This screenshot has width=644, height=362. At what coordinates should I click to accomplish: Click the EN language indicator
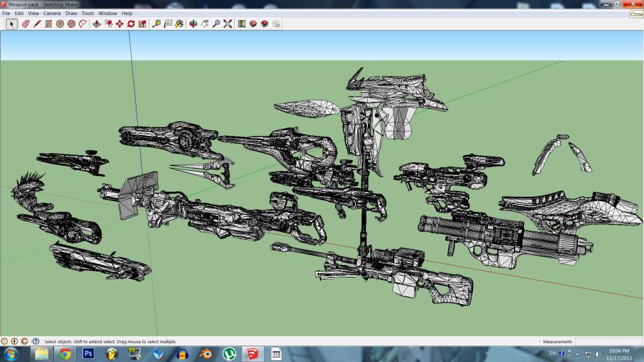click(552, 353)
